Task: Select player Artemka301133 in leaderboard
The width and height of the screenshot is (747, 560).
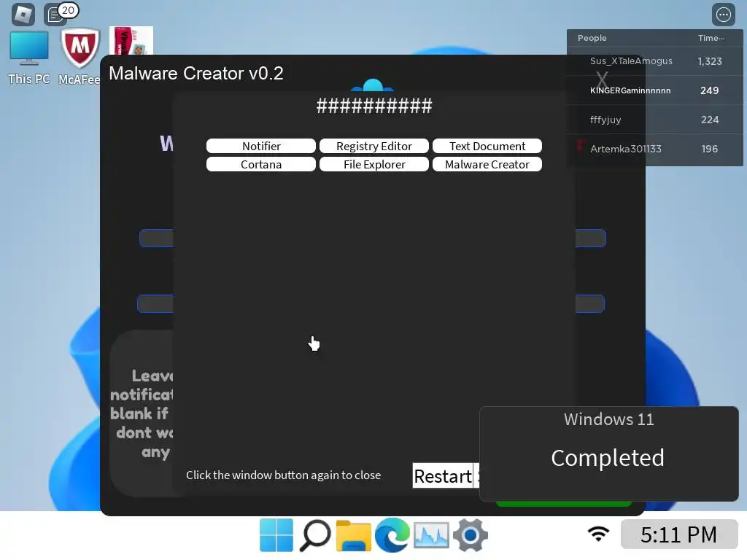Action: (654, 149)
